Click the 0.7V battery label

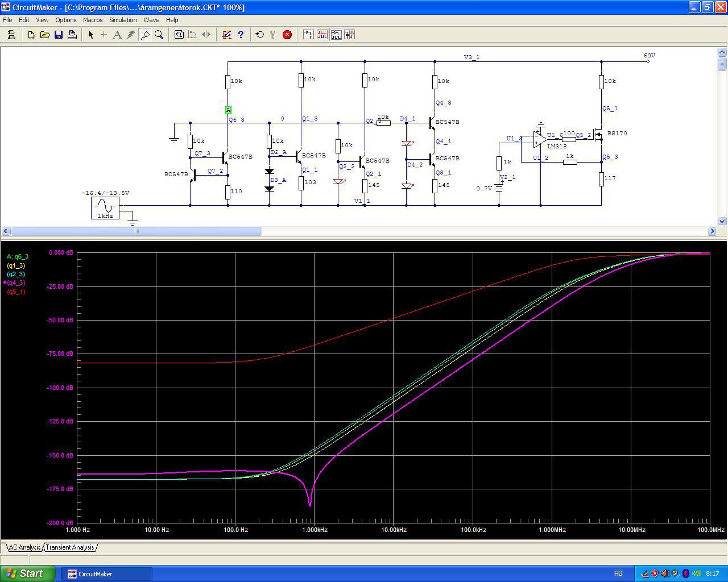[x=485, y=189]
